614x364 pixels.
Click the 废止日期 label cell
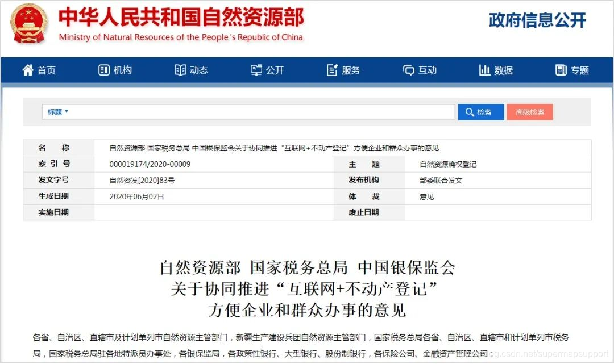coord(369,212)
